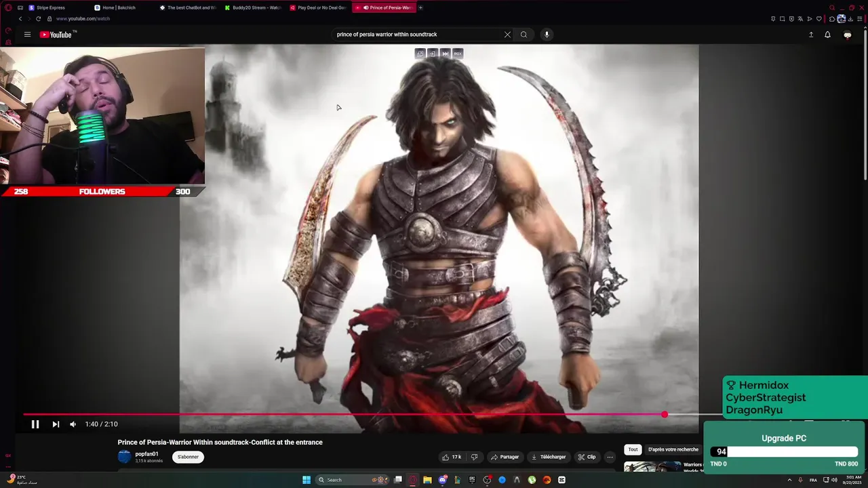Screen dimensions: 868x488
Task: Switch to the Stripe Express tab
Action: click(x=53, y=7)
